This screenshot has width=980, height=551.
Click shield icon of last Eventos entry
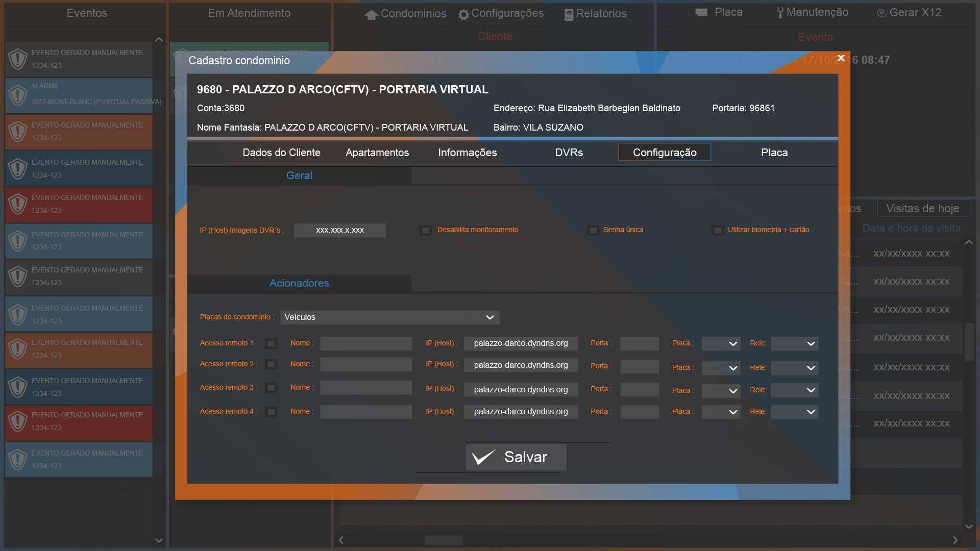tap(18, 459)
